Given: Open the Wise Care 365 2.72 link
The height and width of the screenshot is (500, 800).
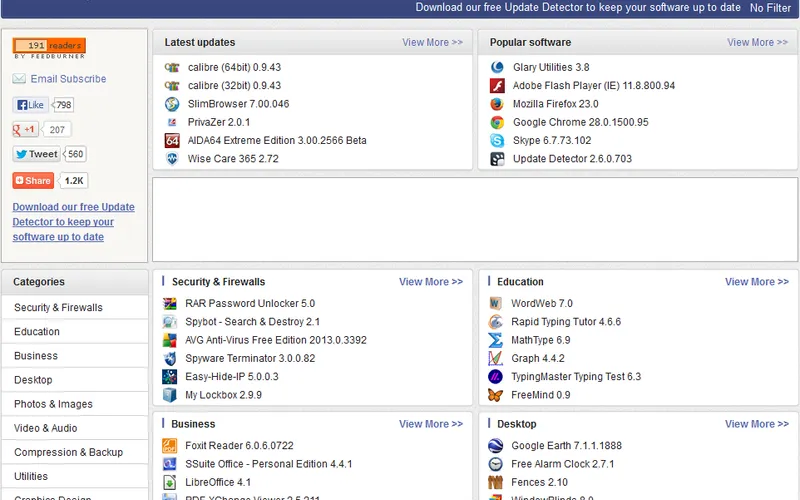Looking at the screenshot, I should [x=233, y=159].
